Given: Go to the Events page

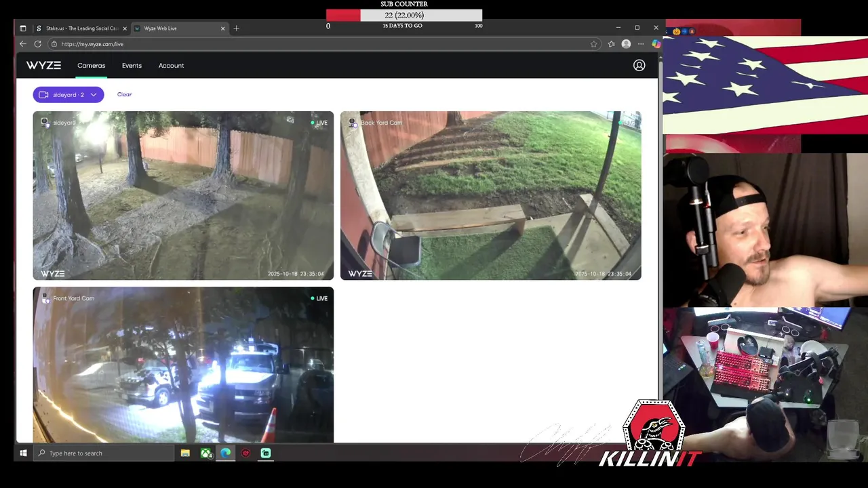Looking at the screenshot, I should point(132,66).
